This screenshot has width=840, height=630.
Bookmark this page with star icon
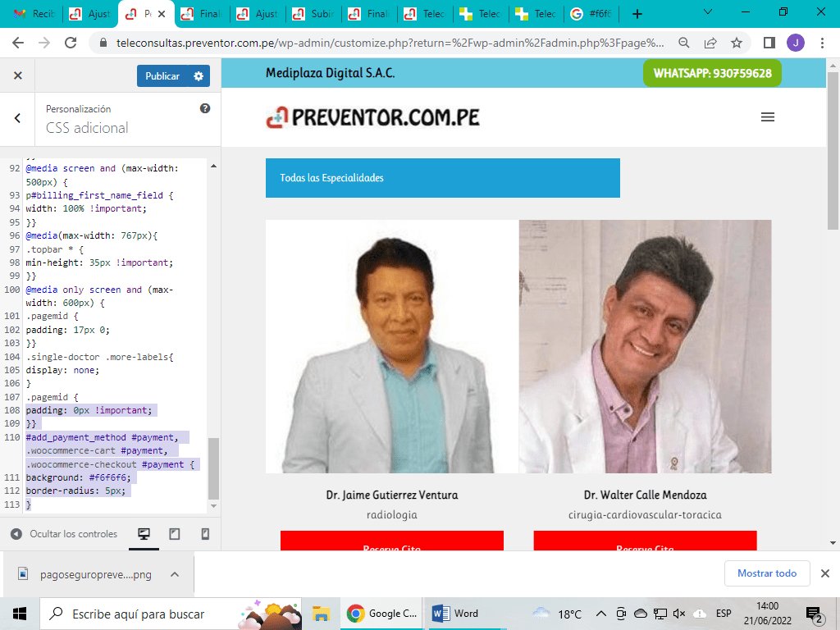tap(737, 43)
